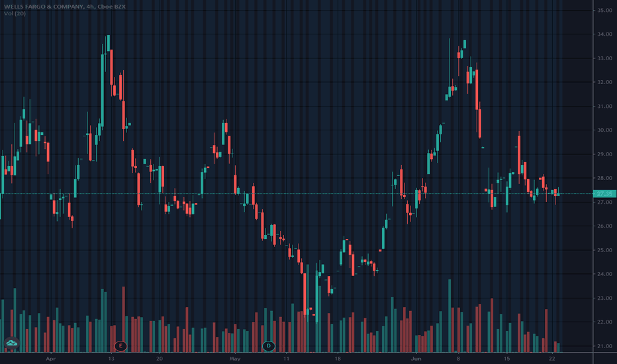617x364 pixels.
Task: Click the 20 date label on time axis
Action: click(160, 359)
